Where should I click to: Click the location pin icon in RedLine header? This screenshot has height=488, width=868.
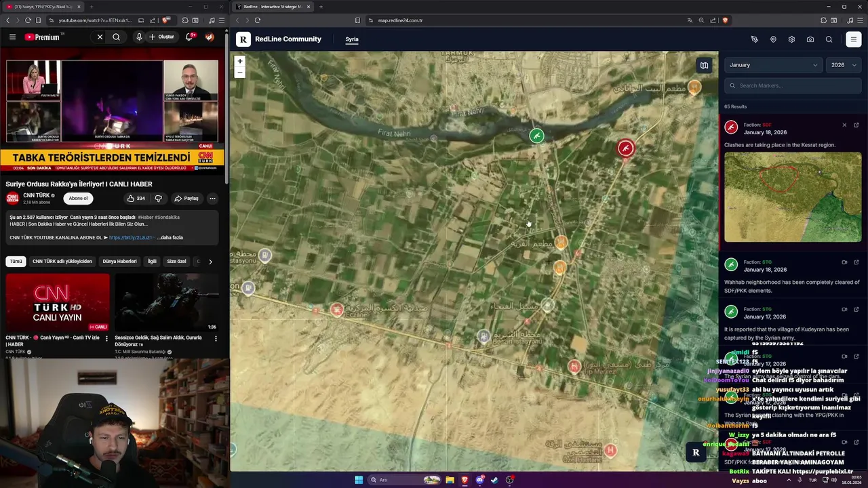click(x=773, y=39)
